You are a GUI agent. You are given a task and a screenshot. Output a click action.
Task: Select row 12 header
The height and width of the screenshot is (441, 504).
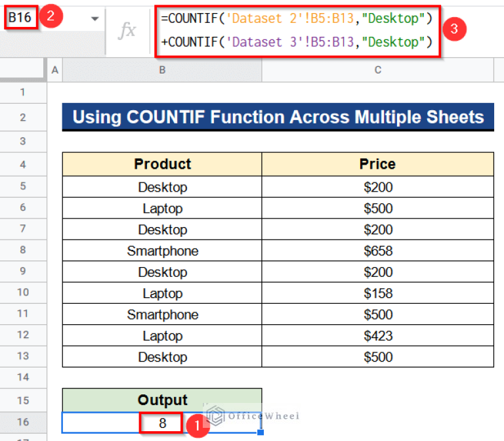23,335
